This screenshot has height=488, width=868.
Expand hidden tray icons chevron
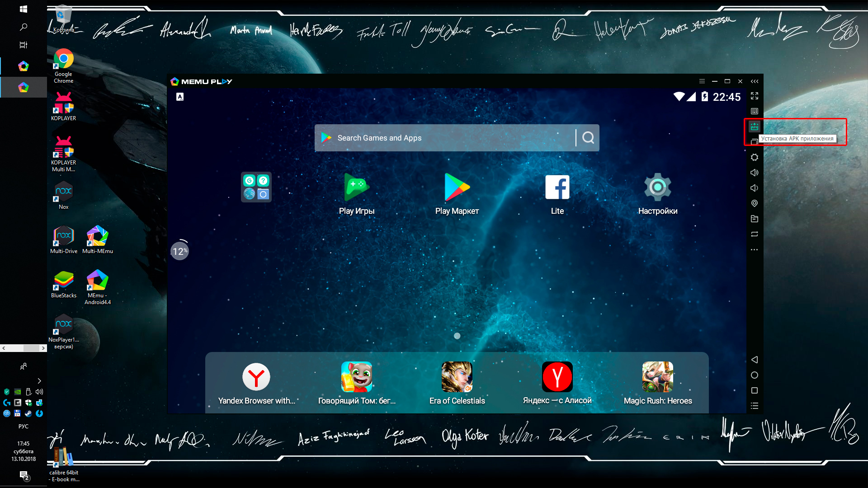tap(39, 381)
